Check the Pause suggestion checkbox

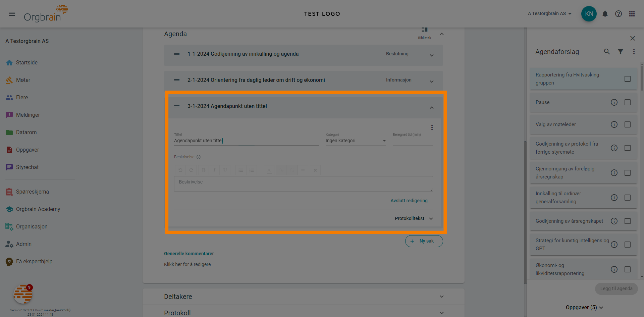[628, 102]
